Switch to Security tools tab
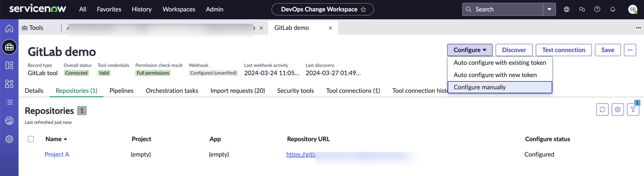 (x=295, y=91)
